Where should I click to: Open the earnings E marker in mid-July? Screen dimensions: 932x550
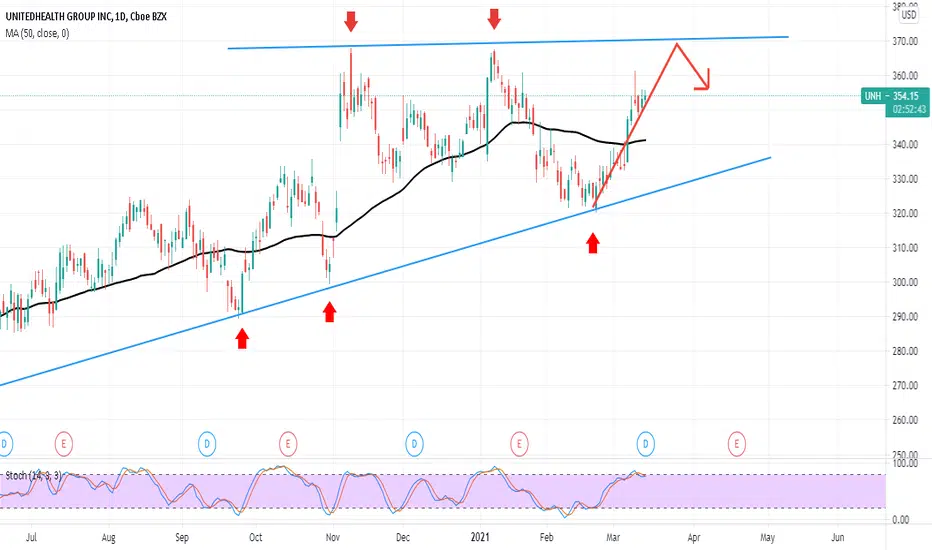click(64, 444)
